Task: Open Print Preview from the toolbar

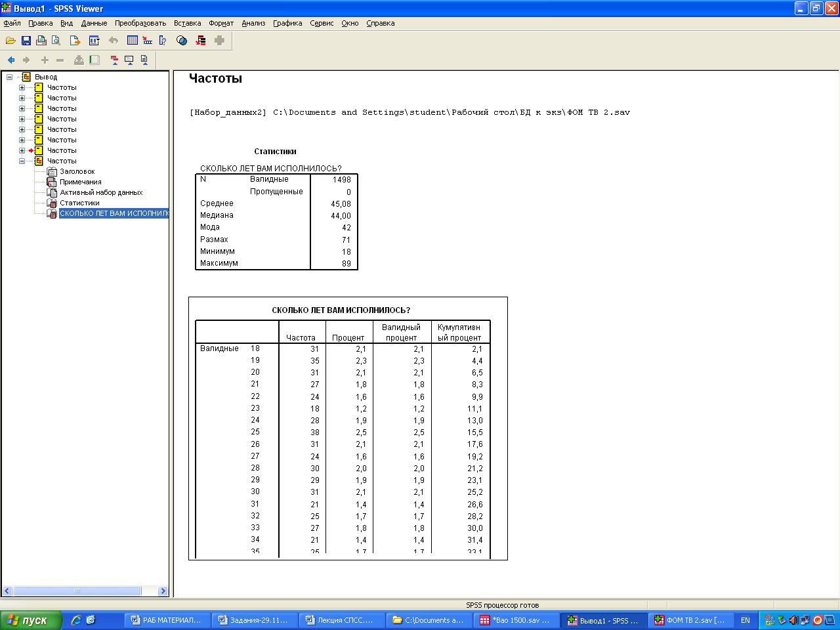Action: click(56, 41)
